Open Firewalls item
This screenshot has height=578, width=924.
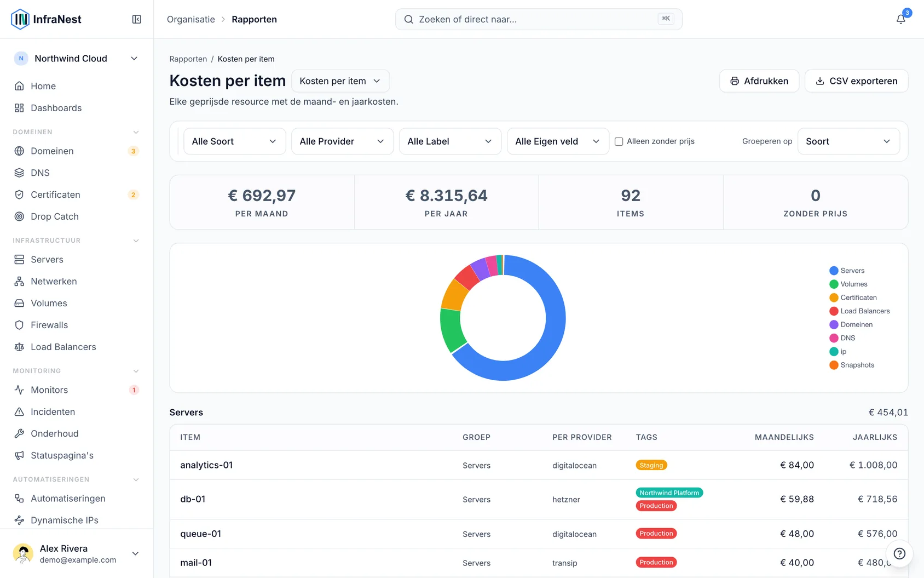77,325
